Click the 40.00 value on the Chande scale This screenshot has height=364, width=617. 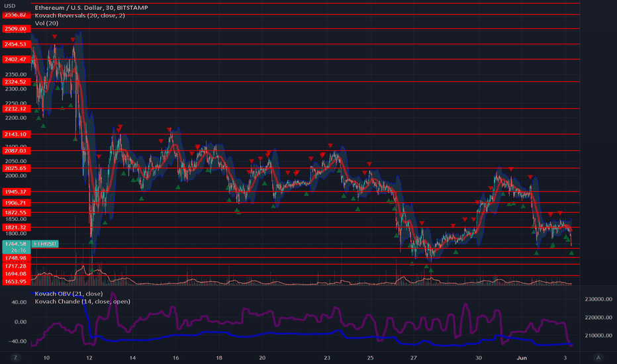19,302
